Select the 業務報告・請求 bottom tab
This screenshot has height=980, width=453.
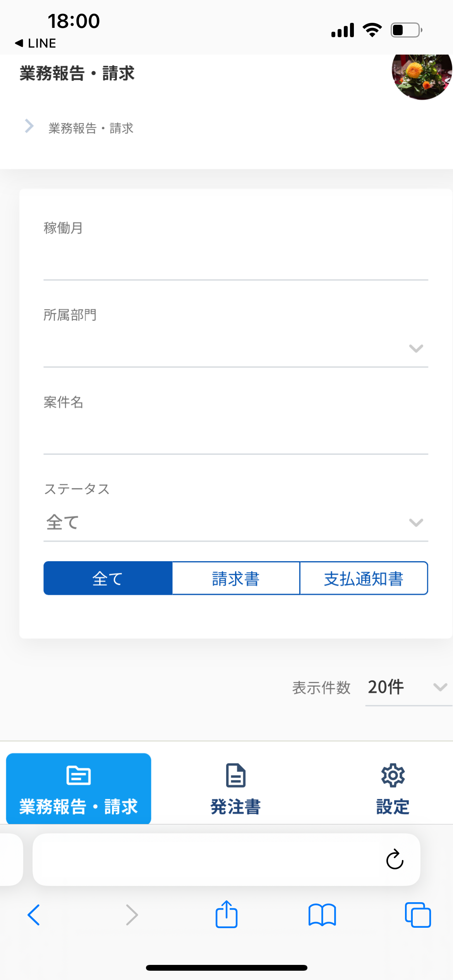(x=79, y=788)
